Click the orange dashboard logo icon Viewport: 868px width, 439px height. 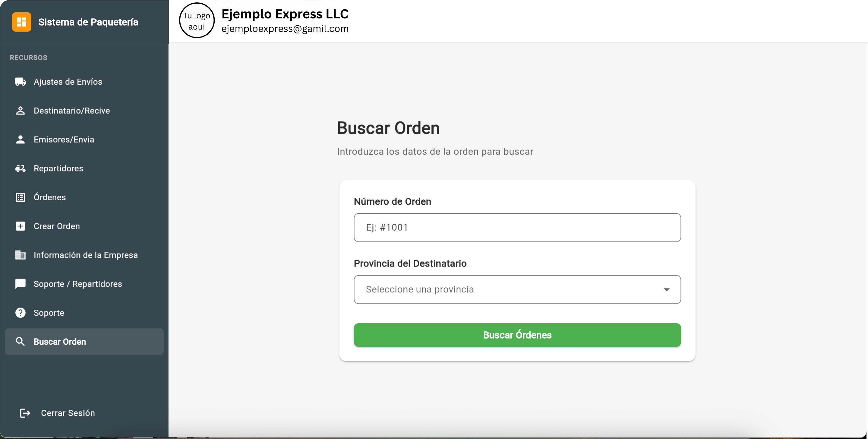click(x=22, y=22)
